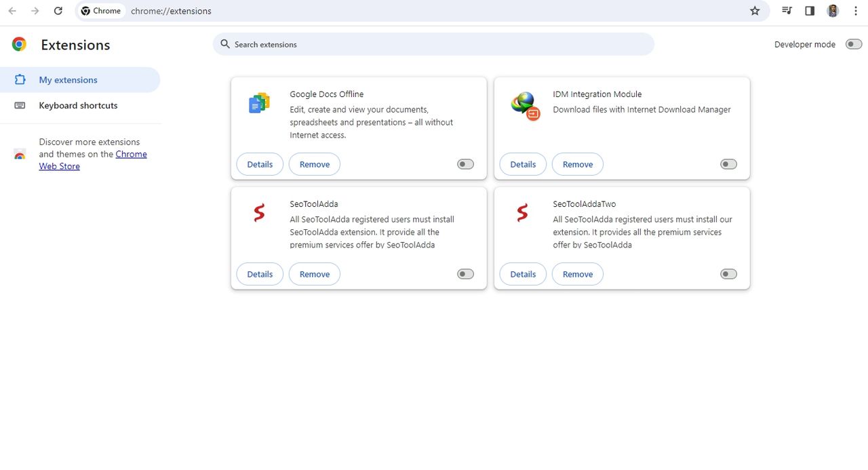This screenshot has height=470, width=868.
Task: Open the user profile avatar
Action: (833, 11)
